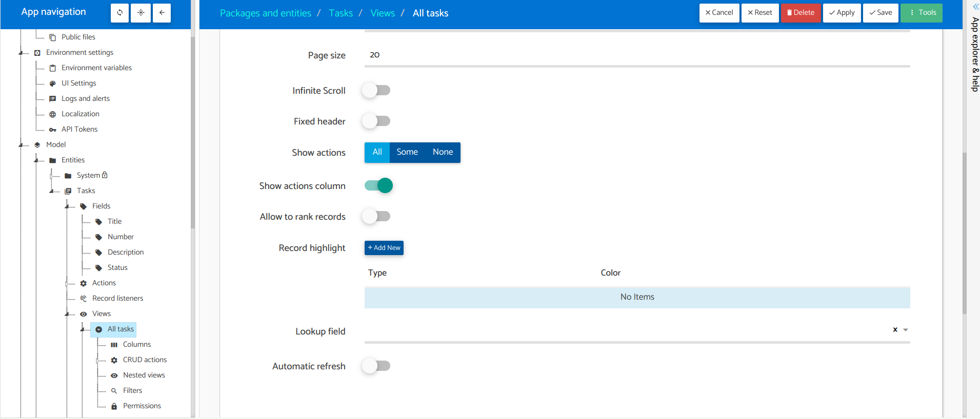
Task: Click the Apply button
Action: point(842,13)
